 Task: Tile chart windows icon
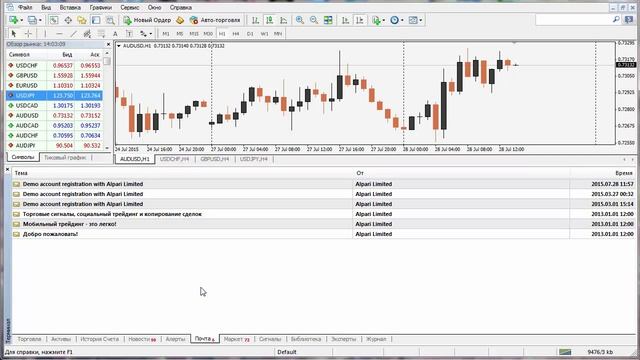[328, 20]
